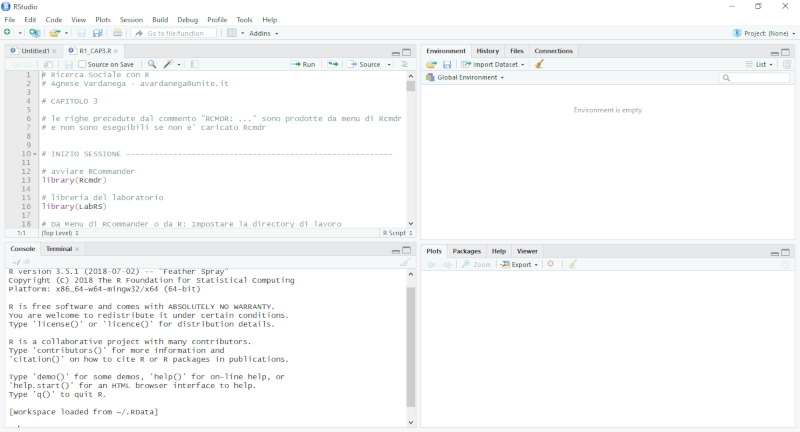This screenshot has height=432, width=800.
Task: Expand the Global Environment selector
Action: tap(465, 77)
